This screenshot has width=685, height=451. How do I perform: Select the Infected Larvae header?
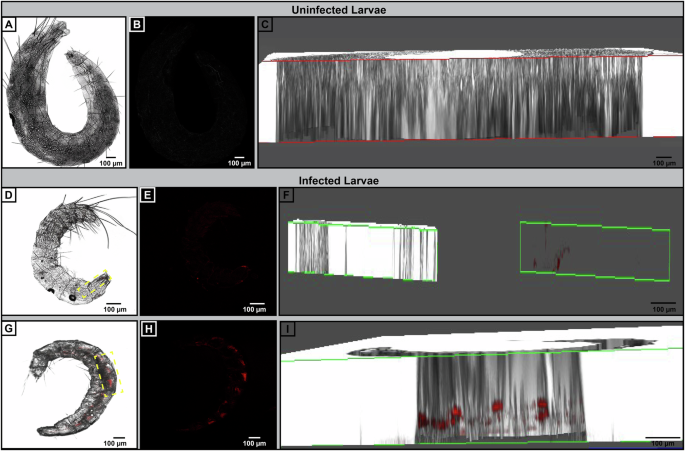[342, 172]
